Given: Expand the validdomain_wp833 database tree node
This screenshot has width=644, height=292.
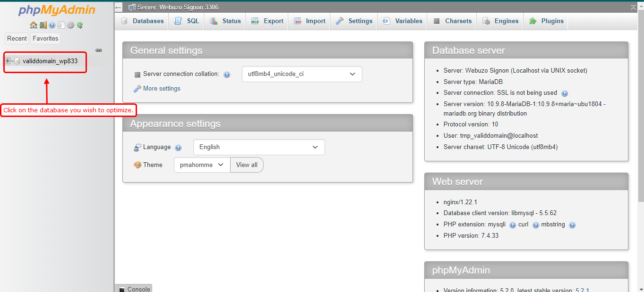Looking at the screenshot, I should (8, 61).
